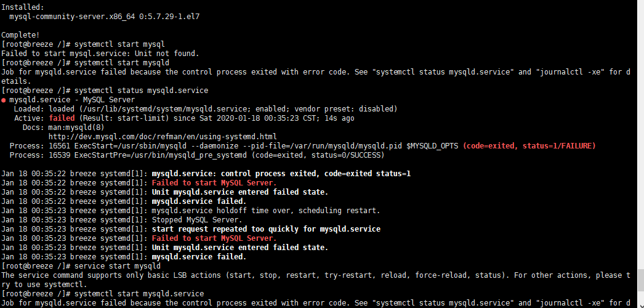Screen dimensions: 644x308
Task: Open the dev.mysql.com using-systemd.html link
Action: (163, 136)
